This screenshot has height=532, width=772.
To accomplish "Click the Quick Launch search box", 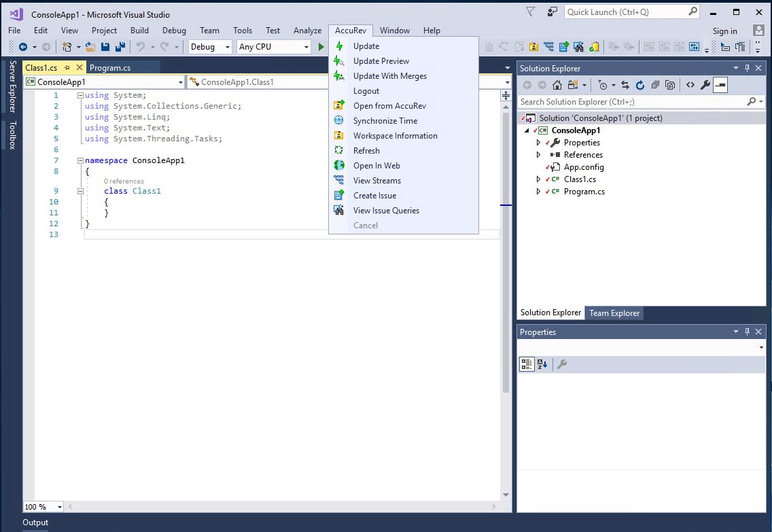I will (x=632, y=12).
